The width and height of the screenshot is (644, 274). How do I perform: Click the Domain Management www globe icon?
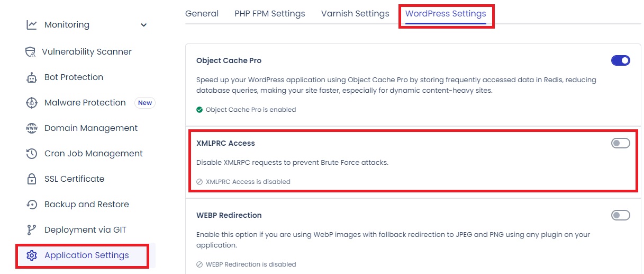32,128
